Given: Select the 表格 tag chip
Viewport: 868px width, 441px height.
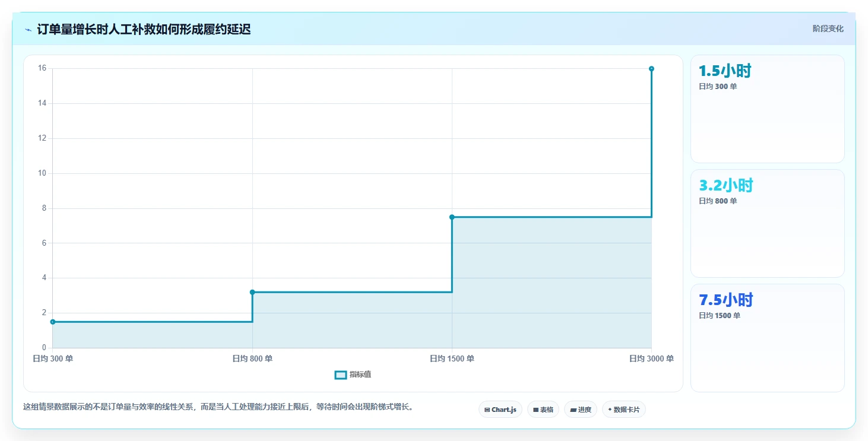Looking at the screenshot, I should [543, 410].
